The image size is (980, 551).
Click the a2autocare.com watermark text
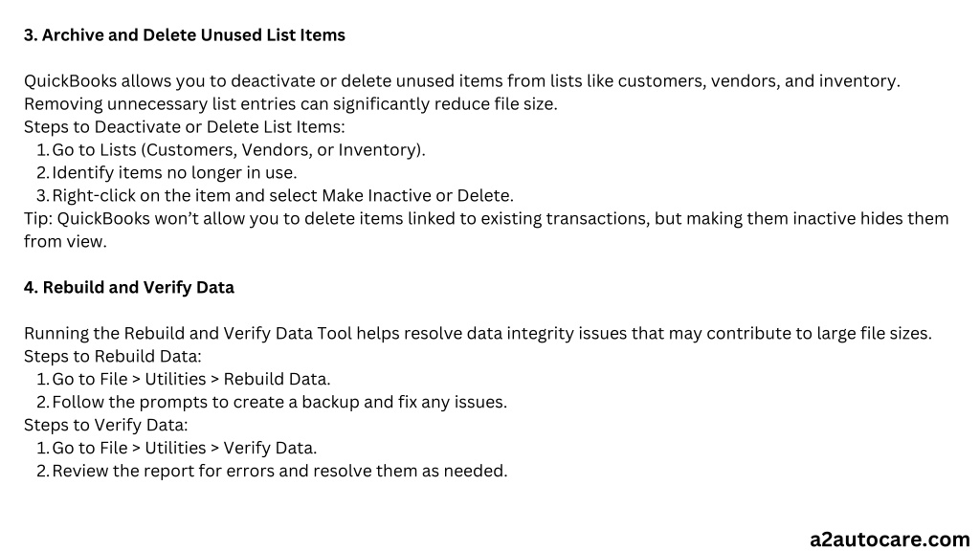(889, 539)
